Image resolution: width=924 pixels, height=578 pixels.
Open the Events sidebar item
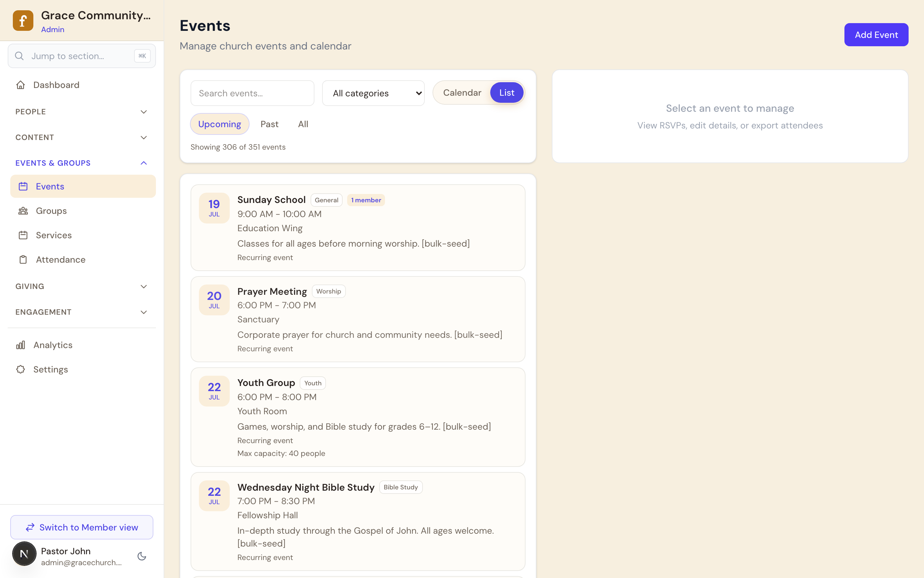coord(83,187)
